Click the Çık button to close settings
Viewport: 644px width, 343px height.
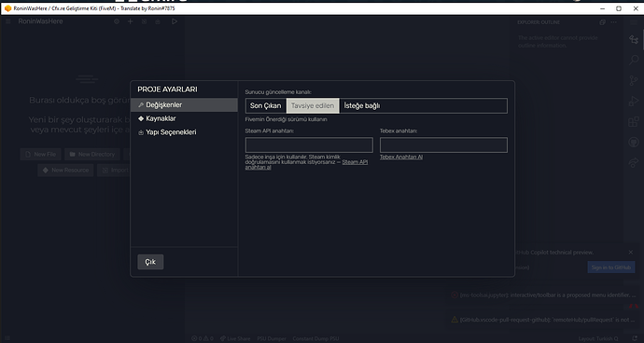[x=150, y=262]
